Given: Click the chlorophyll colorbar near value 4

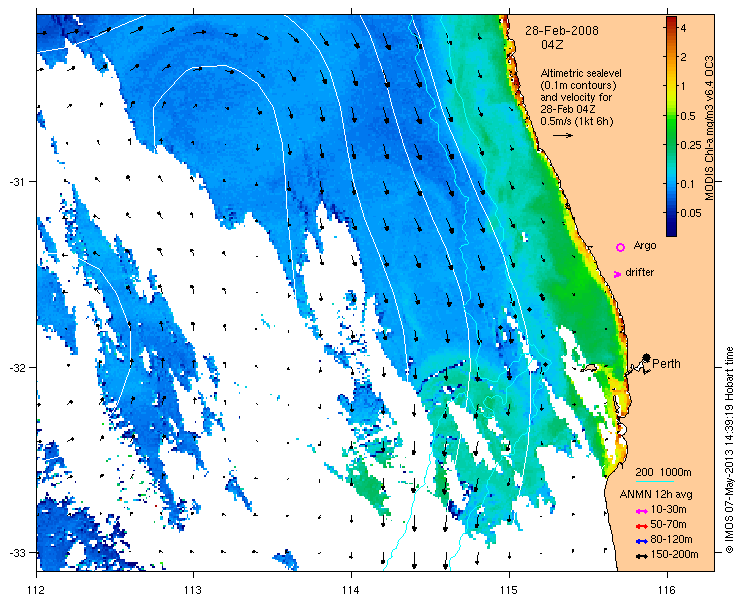Looking at the screenshot, I should pos(671,28).
